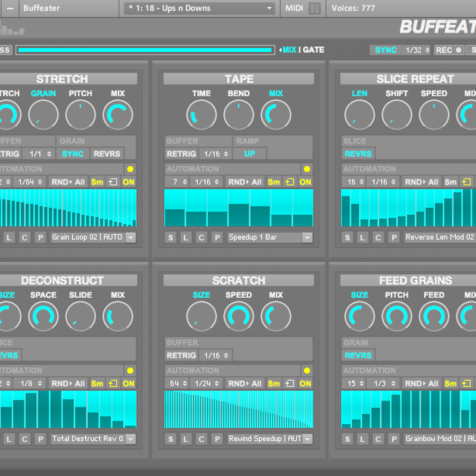The height and width of the screenshot is (476, 476).
Task: Select the SHIFT parameter label in Slice Repeat
Action: [397, 93]
